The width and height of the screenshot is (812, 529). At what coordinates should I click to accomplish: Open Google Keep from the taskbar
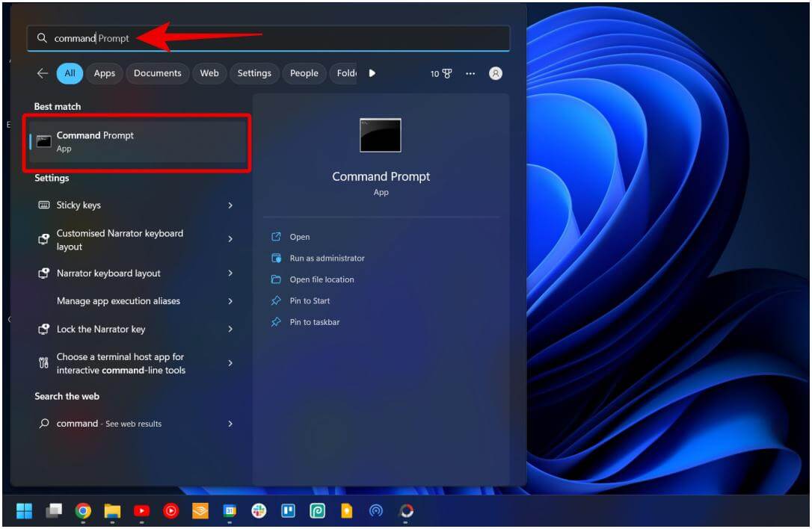[346, 511]
